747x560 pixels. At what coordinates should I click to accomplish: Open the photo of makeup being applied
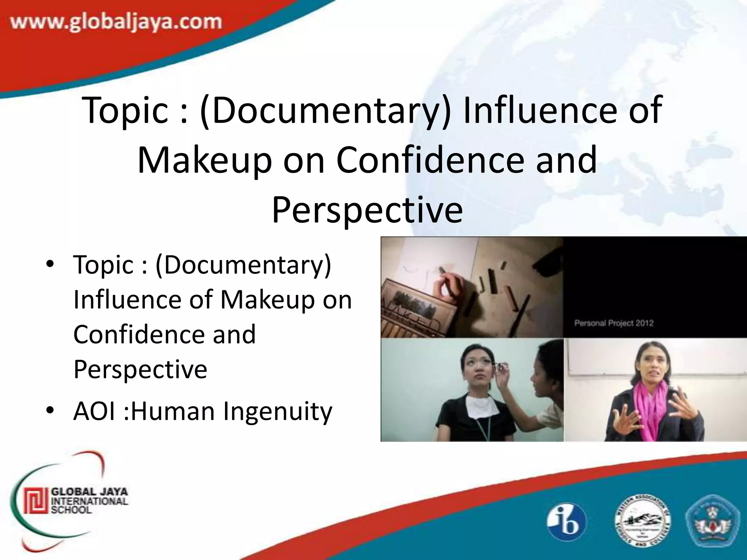click(472, 390)
